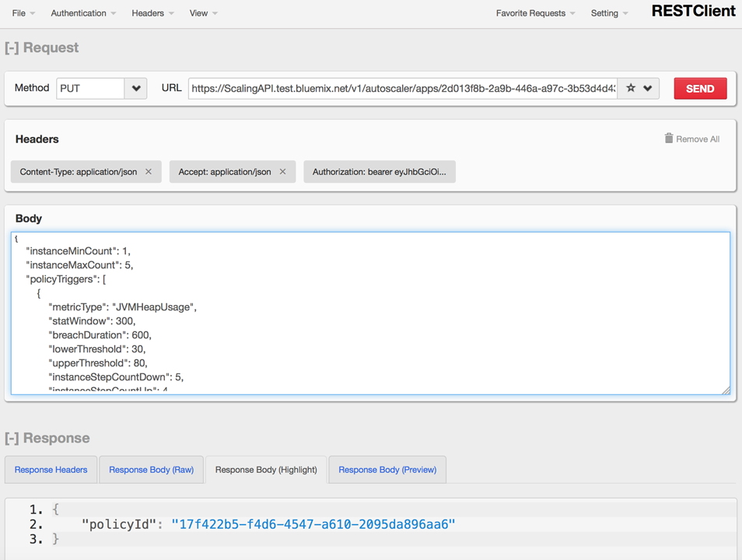Click into the URL input field
The height and width of the screenshot is (560, 742).
pyautogui.click(x=403, y=89)
